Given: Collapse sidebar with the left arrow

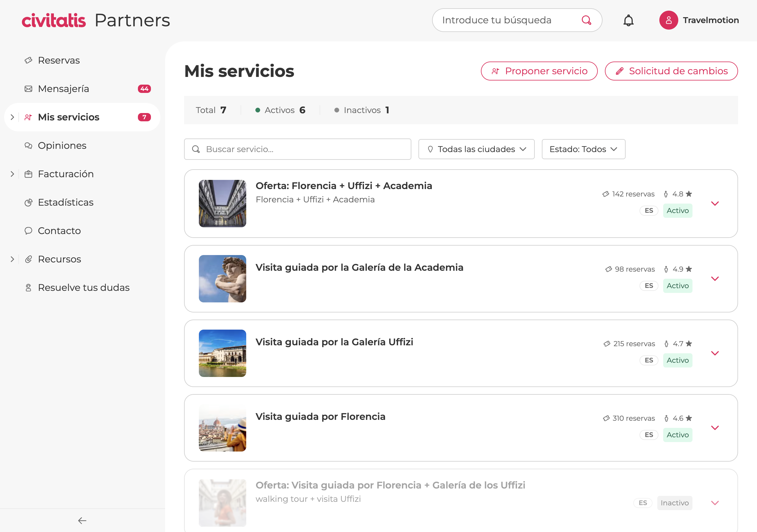Looking at the screenshot, I should (x=82, y=520).
